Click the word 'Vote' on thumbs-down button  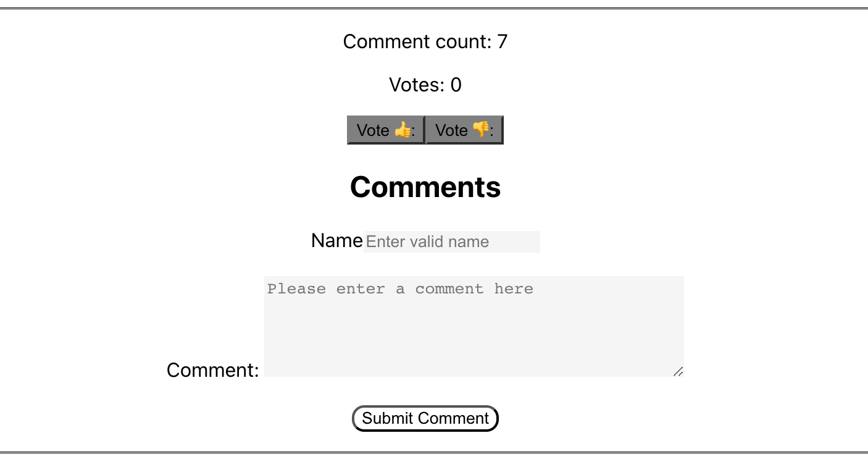(x=451, y=130)
